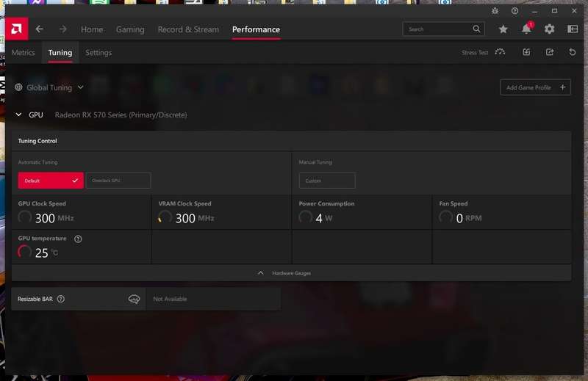The width and height of the screenshot is (588, 381).
Task: Click the Radeon RX 570 Series text
Action: tap(121, 115)
